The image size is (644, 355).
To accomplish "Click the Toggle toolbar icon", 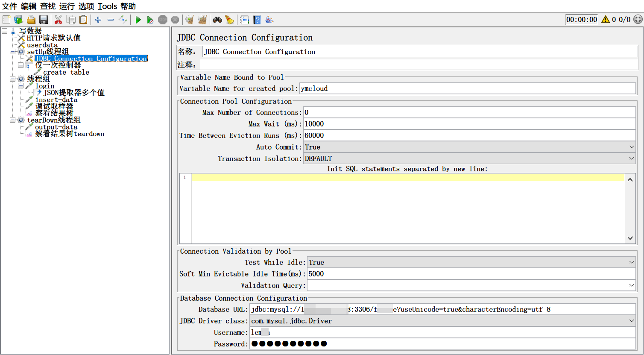I will pyautogui.click(x=123, y=20).
